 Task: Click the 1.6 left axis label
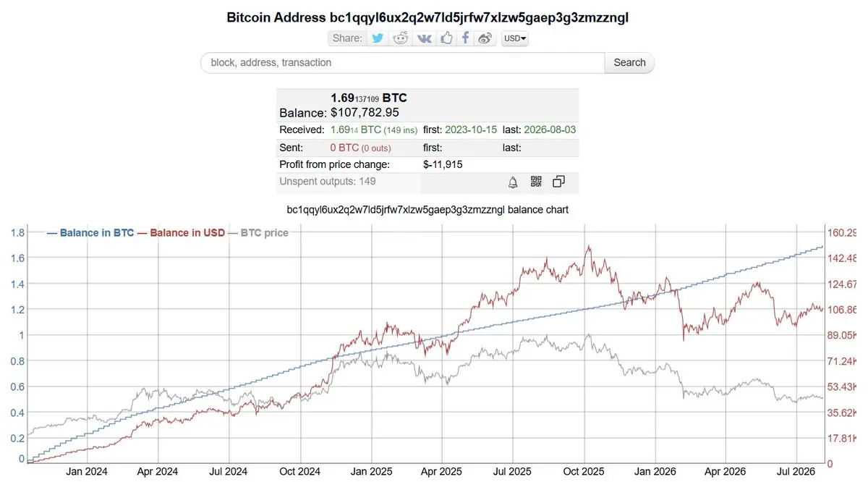click(17, 258)
